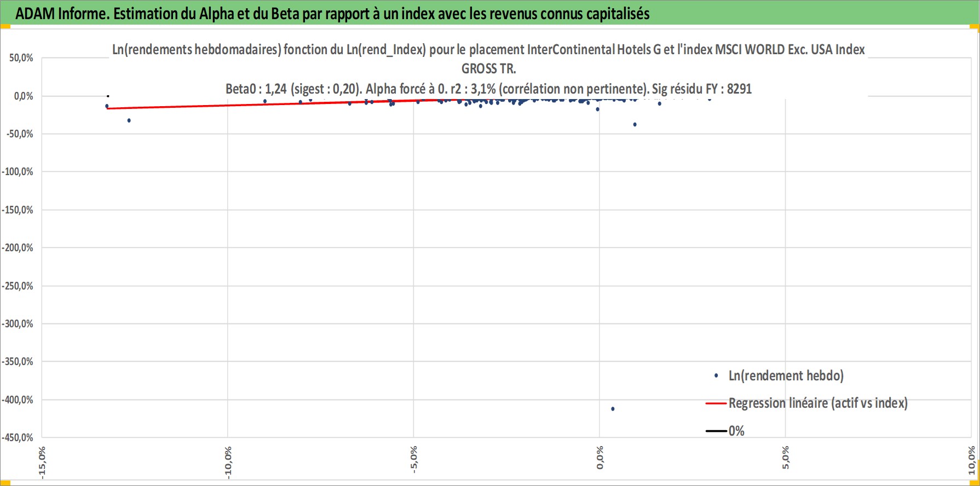Click the -400,0% y-axis label
980x486 pixels.
coord(18,400)
